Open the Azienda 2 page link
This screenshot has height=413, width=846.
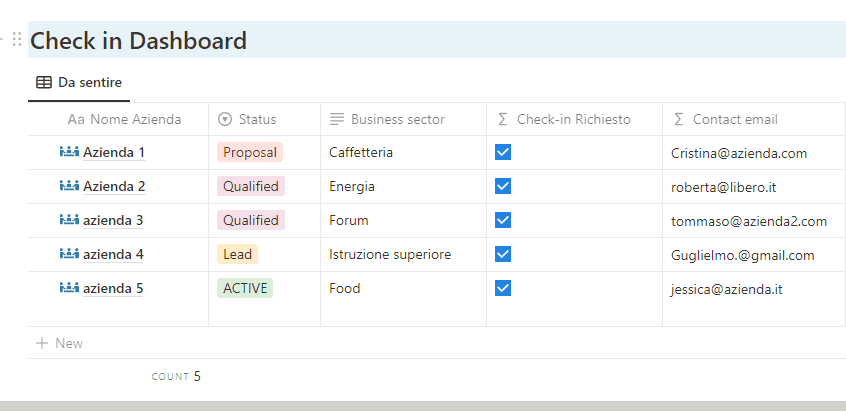(114, 186)
